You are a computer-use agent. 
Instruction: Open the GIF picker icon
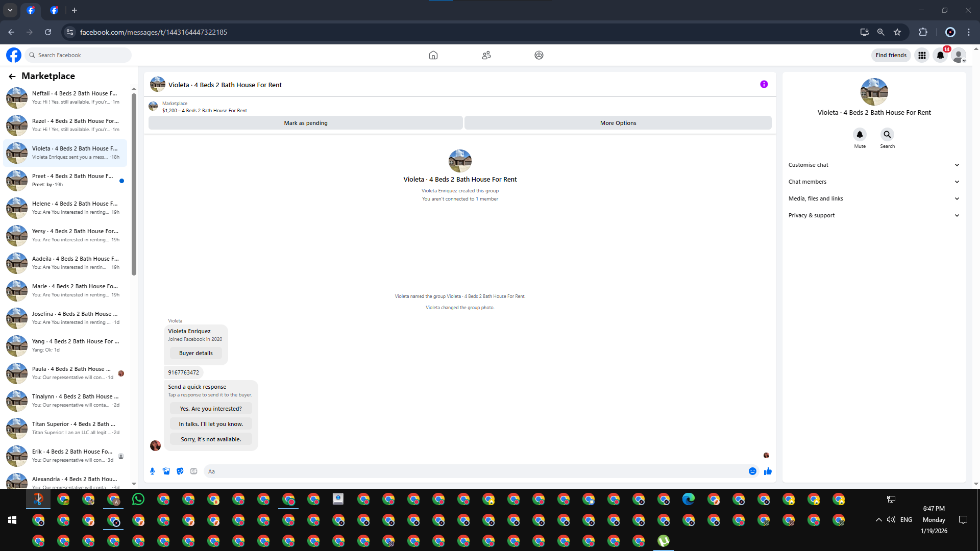(193, 471)
